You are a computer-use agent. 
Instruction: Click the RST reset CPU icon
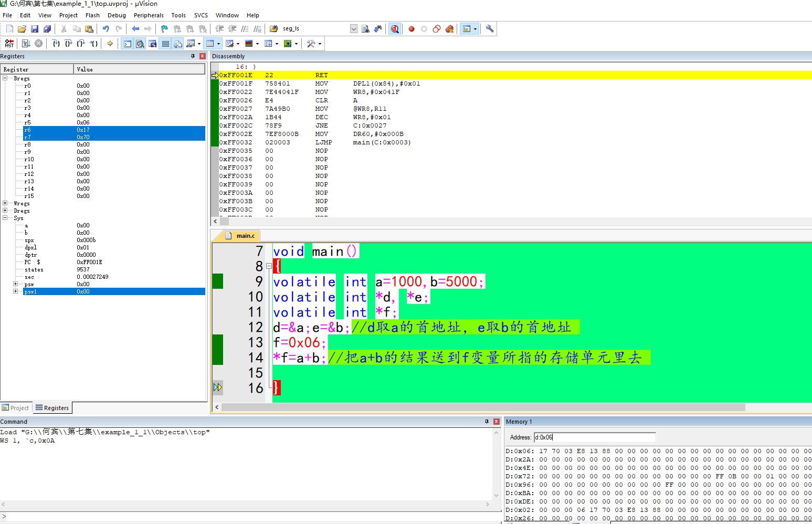tap(9, 44)
